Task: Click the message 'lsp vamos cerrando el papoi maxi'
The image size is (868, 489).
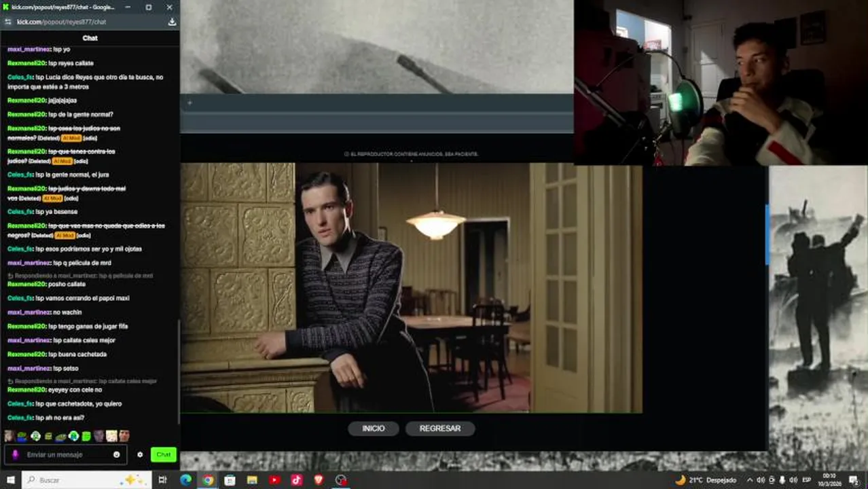Action: coord(82,298)
